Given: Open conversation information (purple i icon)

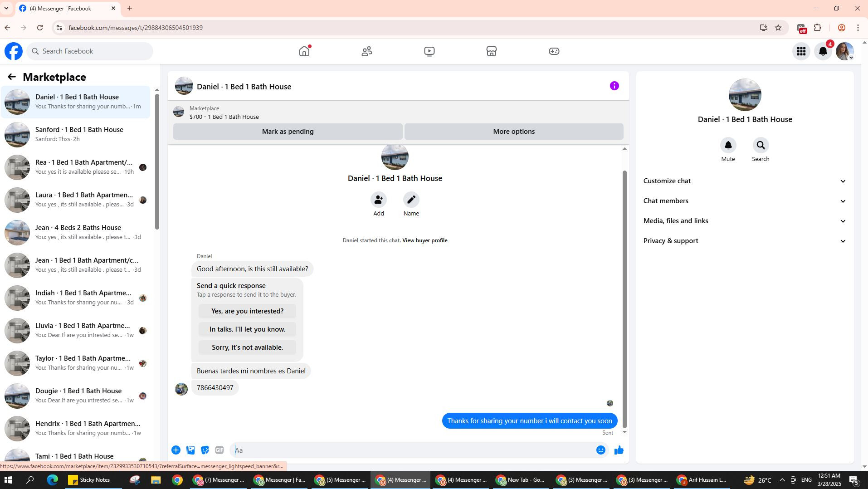Looking at the screenshot, I should point(614,86).
